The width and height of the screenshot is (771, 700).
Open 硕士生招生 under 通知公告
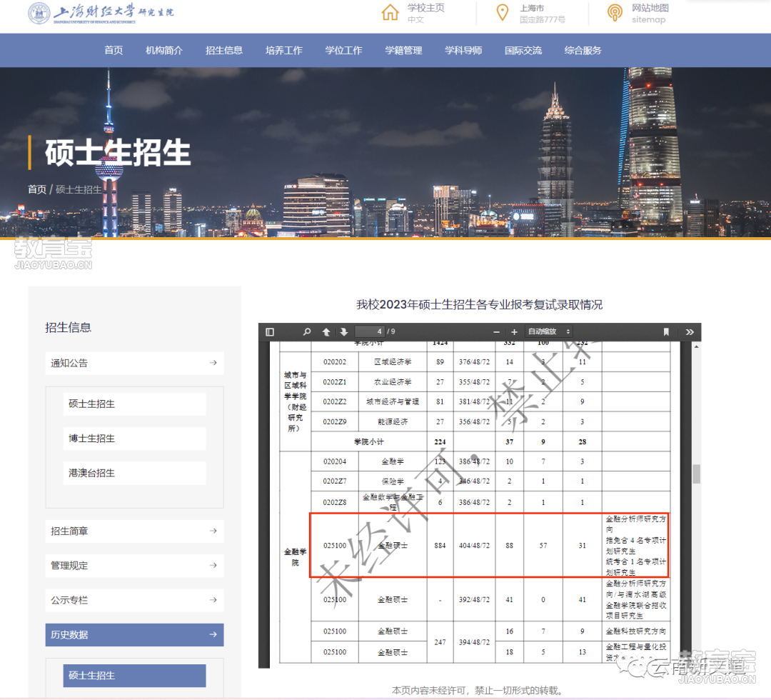134,404
